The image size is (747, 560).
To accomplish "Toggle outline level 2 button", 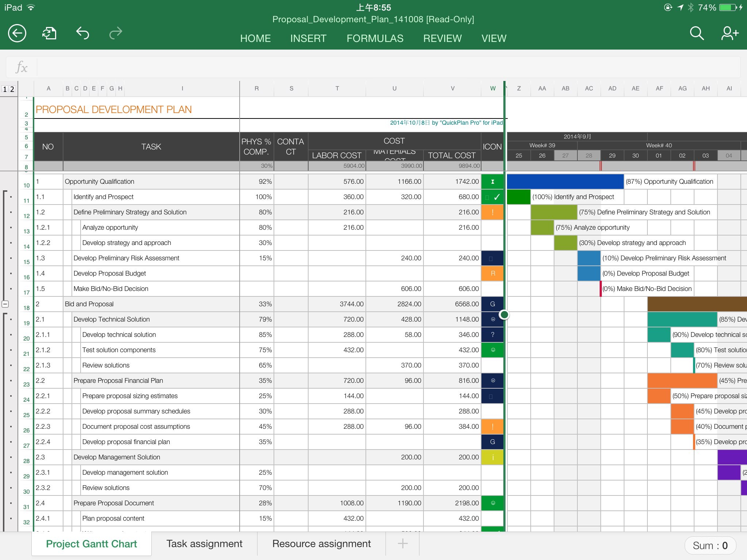I will (12, 89).
